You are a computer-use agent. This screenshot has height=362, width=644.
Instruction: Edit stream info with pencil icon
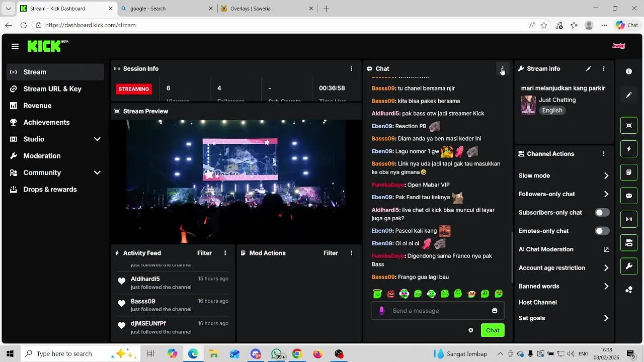[x=588, y=69]
